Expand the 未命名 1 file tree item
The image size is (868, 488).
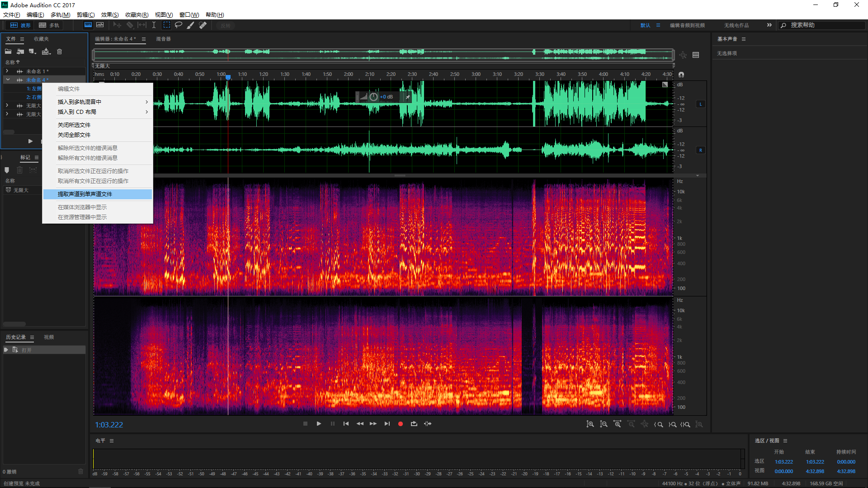click(x=7, y=71)
